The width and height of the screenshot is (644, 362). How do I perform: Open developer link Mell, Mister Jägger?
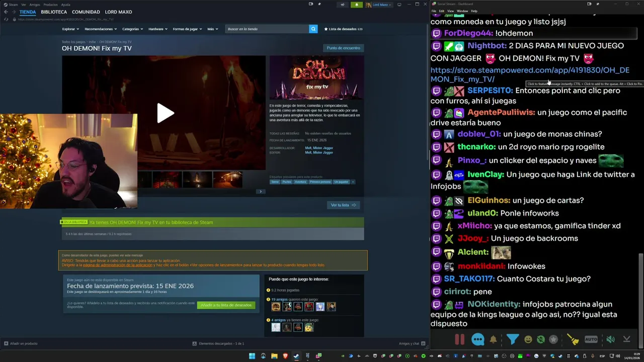pos(319,148)
